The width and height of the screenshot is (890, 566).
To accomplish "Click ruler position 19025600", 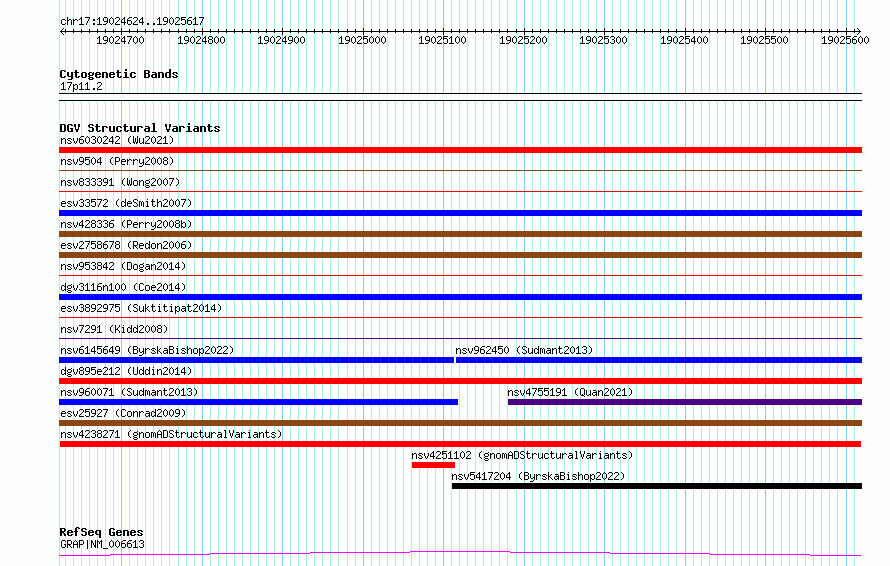I will pos(845,40).
